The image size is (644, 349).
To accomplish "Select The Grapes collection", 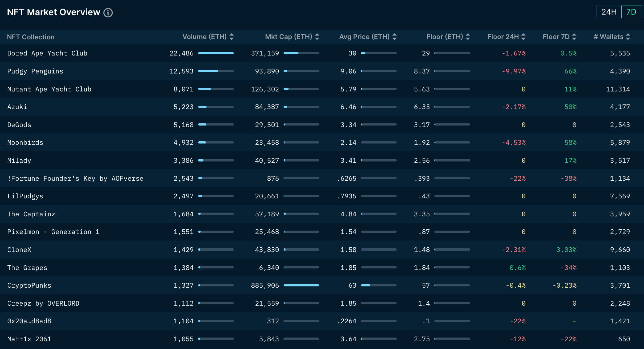I will coord(27,268).
